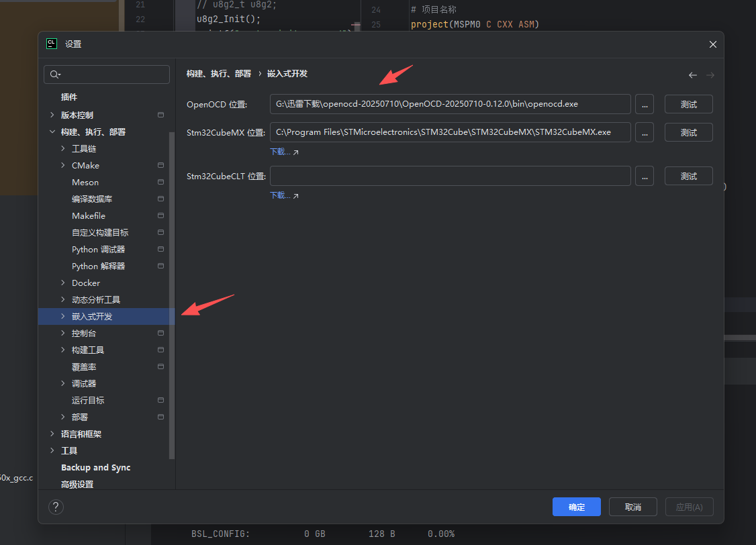
Task: Click the project-level icon beside Makefile
Action: tap(160, 216)
